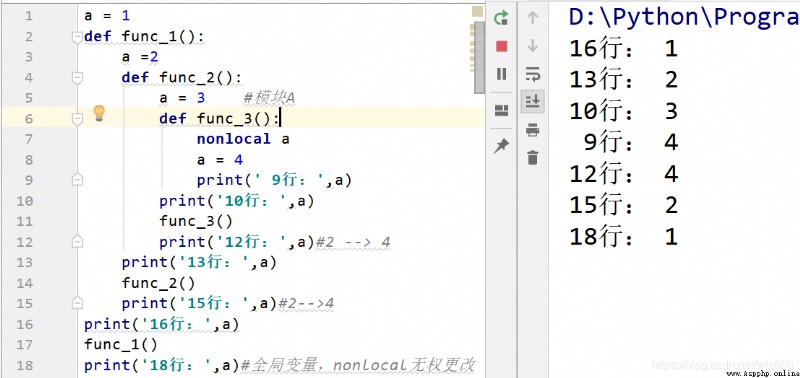The width and height of the screenshot is (800, 378).
Task: Click 'def func_3():' on the highlighted line
Action: click(219, 118)
